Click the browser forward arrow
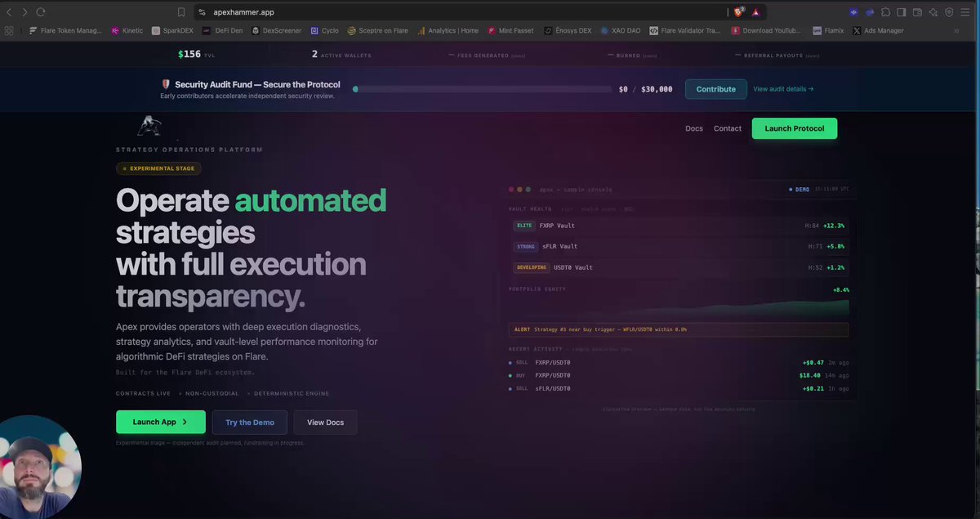The width and height of the screenshot is (980, 519). click(24, 12)
